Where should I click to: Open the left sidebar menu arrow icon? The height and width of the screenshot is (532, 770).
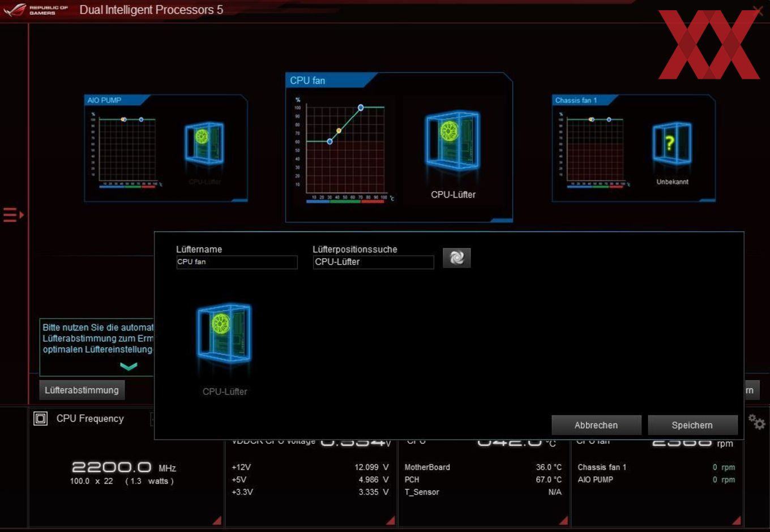[x=13, y=215]
